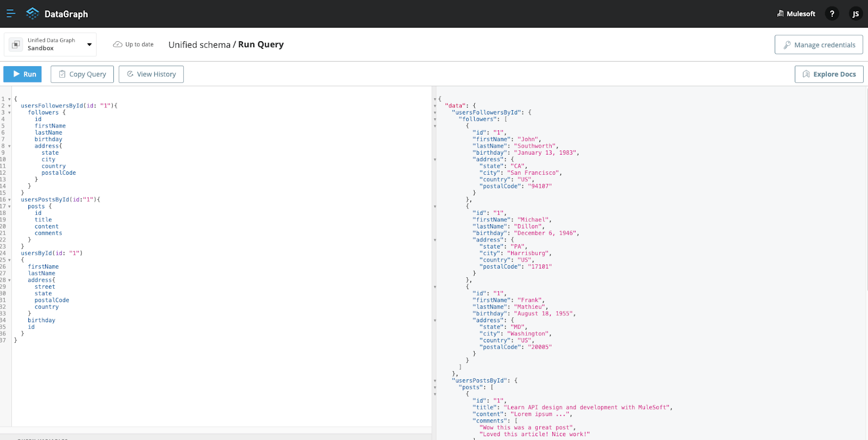Image resolution: width=868 pixels, height=440 pixels.
Task: Click "Washington" city value in results
Action: pyautogui.click(x=529, y=334)
